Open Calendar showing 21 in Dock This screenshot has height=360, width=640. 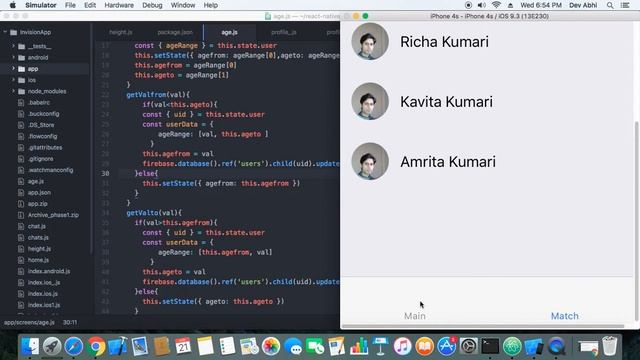pos(183,346)
